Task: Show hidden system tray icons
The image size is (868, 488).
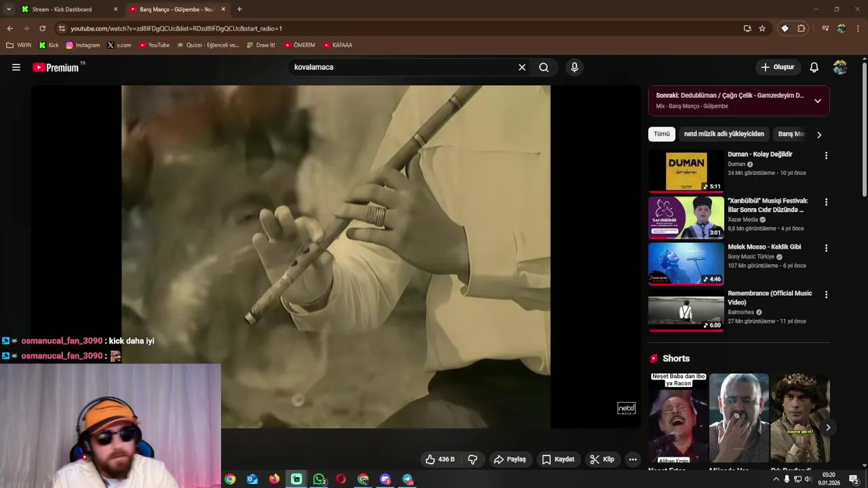Action: tap(776, 479)
